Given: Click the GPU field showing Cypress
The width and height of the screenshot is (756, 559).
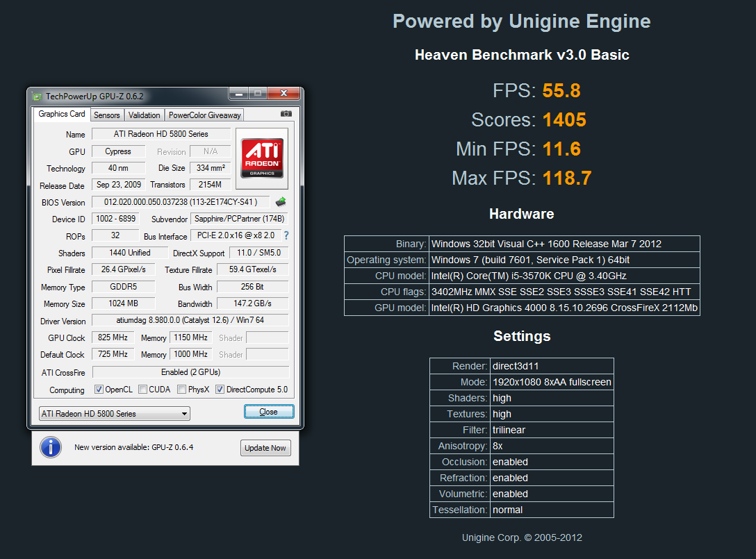Looking at the screenshot, I should tap(118, 151).
